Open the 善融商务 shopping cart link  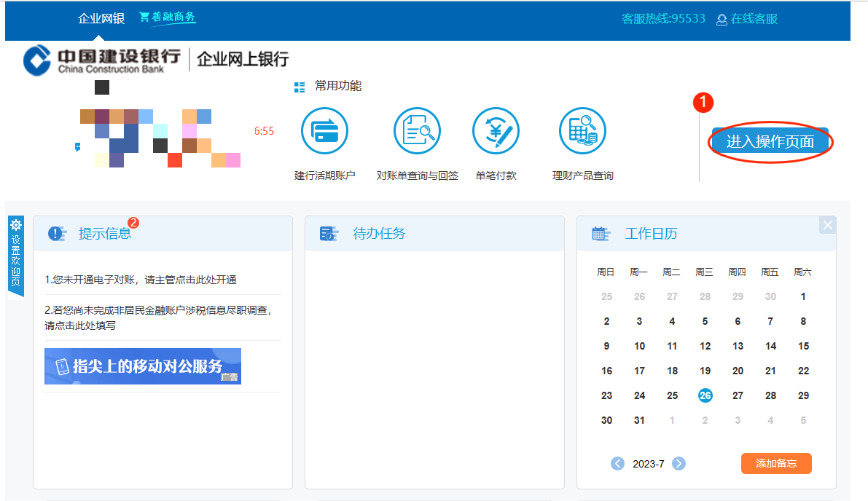167,17
